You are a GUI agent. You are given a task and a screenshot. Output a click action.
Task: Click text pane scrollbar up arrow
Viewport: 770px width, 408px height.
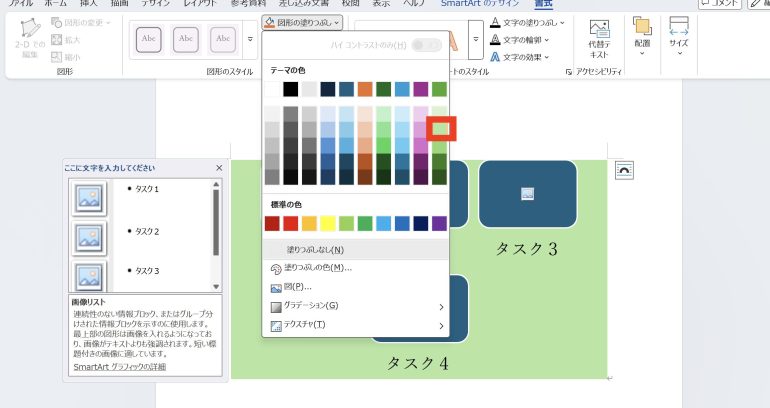point(216,184)
